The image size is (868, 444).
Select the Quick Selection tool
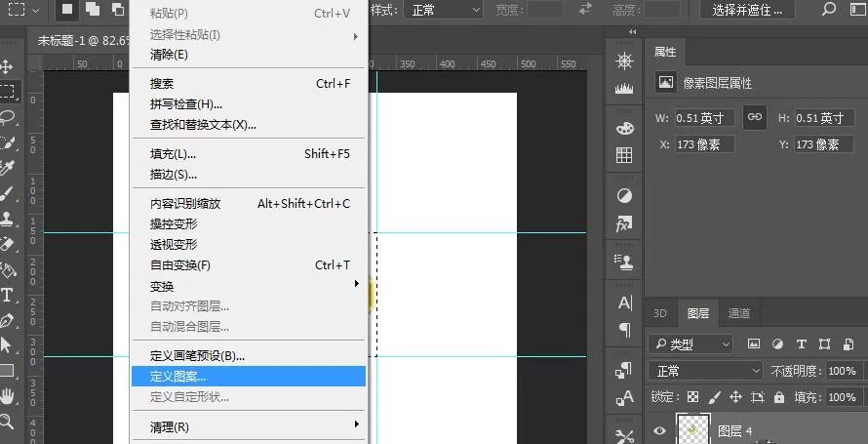pyautogui.click(x=7, y=142)
